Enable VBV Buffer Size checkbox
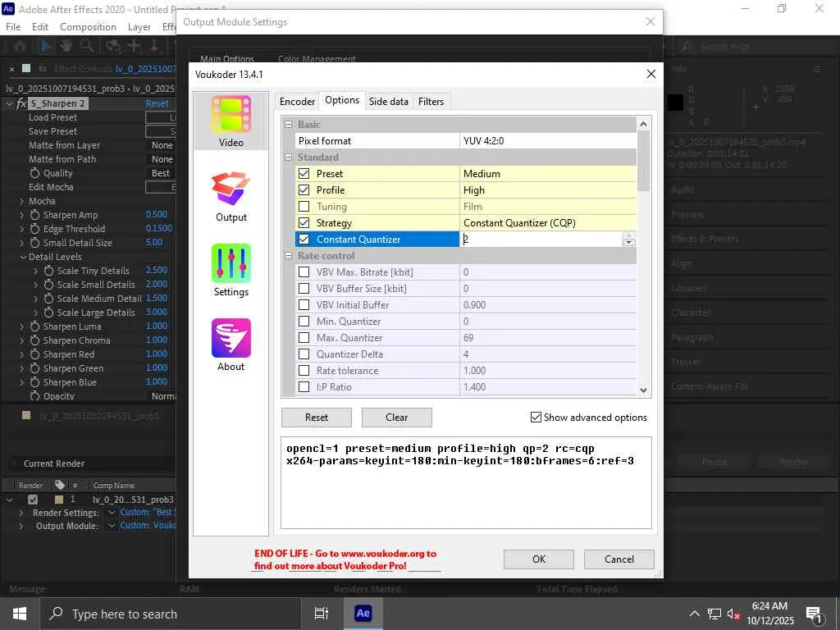Viewport: 840px width, 630px height. point(304,288)
